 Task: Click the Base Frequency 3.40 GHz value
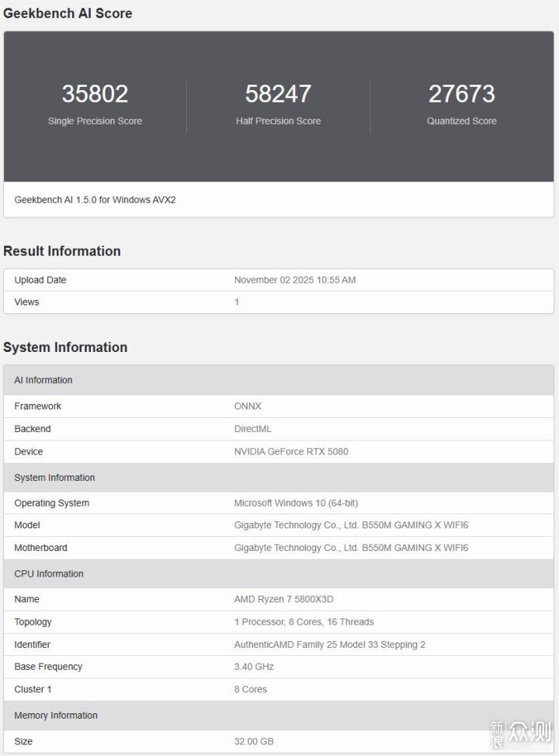[254, 667]
